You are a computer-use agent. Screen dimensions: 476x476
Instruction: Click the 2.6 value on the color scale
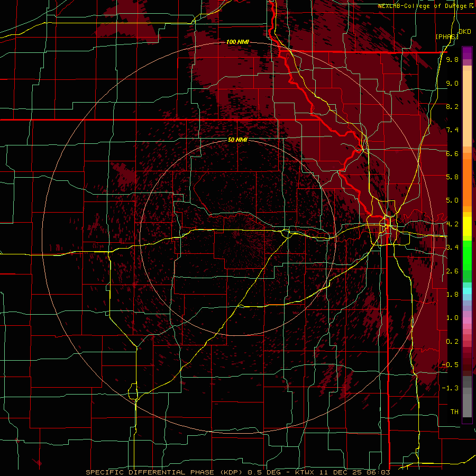tap(452, 271)
